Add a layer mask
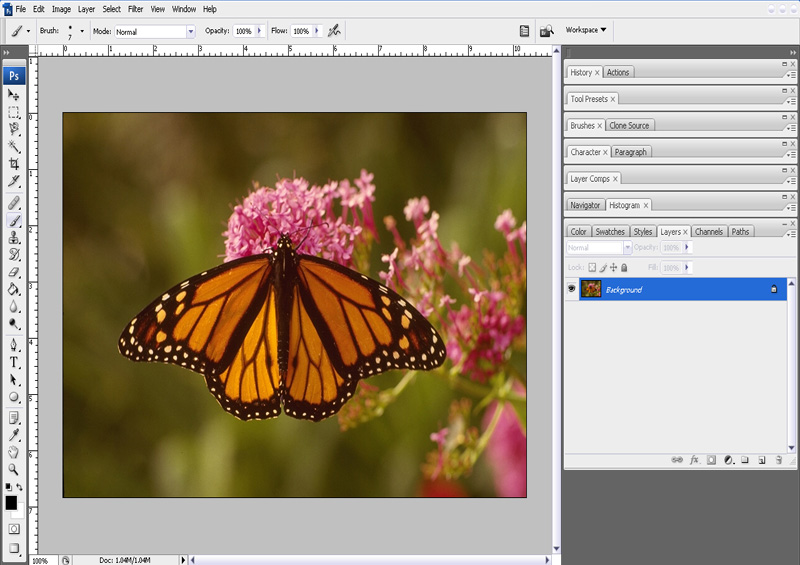The image size is (800, 565). (x=711, y=460)
